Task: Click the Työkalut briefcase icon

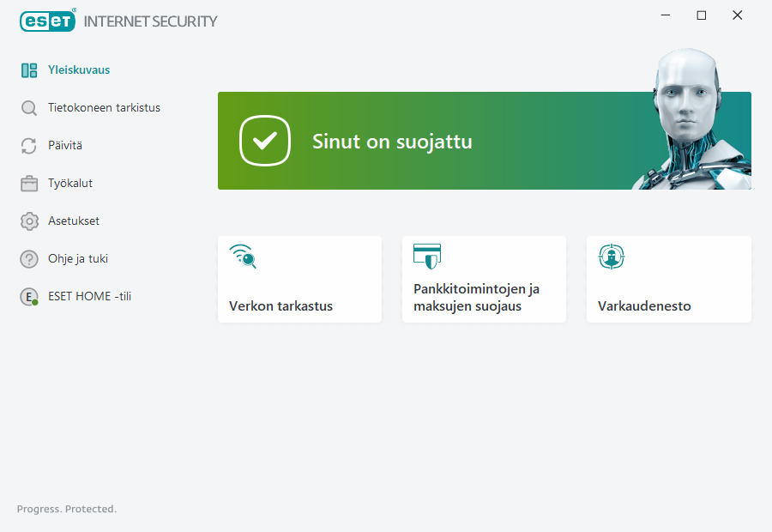Action: click(x=29, y=184)
